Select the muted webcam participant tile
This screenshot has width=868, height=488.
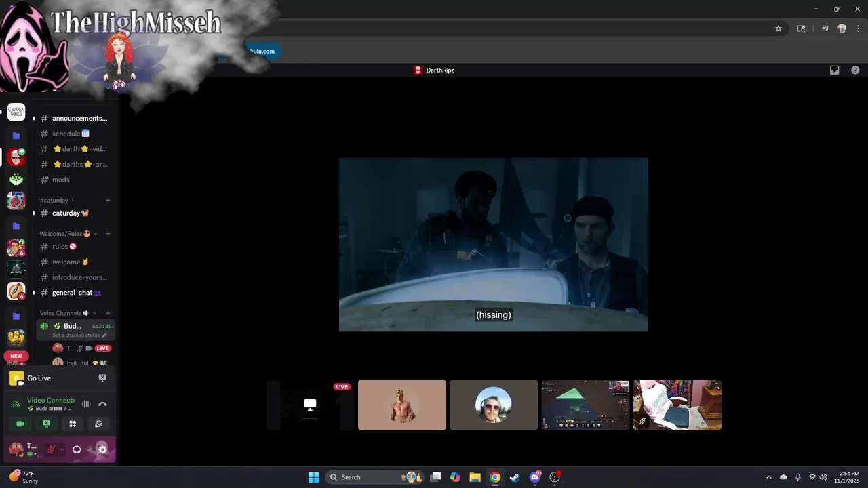[677, 405]
